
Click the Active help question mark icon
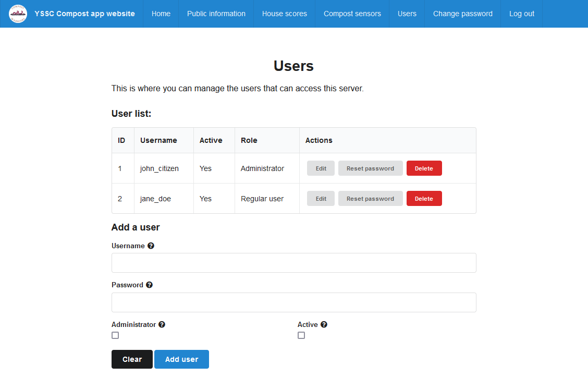coord(324,324)
